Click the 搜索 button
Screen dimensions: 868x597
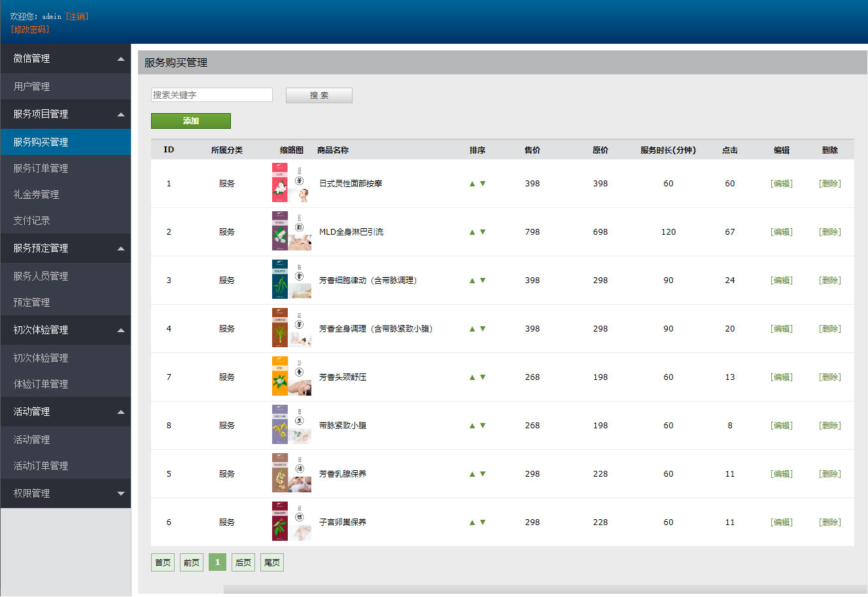319,95
